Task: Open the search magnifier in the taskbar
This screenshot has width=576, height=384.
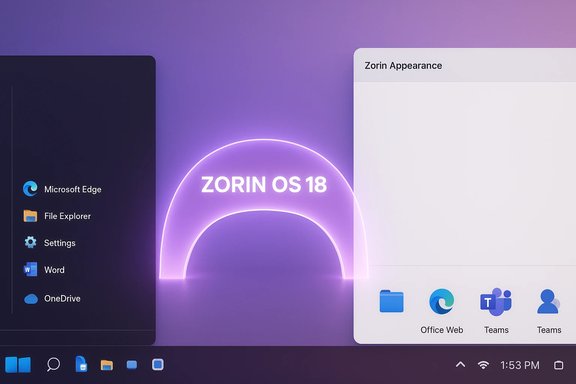Action: (53, 365)
